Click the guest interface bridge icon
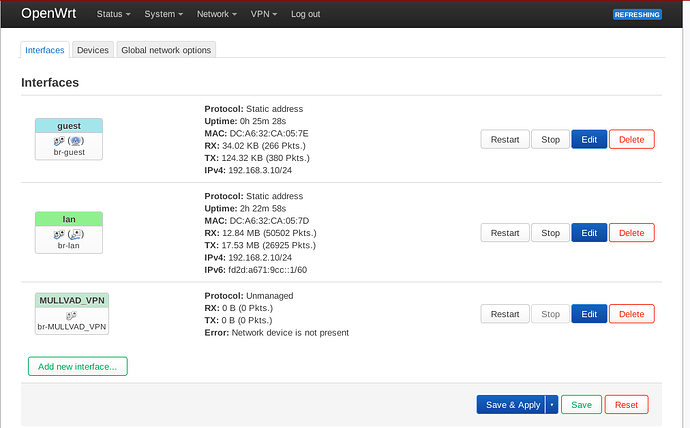The image size is (690, 428). 61,141
